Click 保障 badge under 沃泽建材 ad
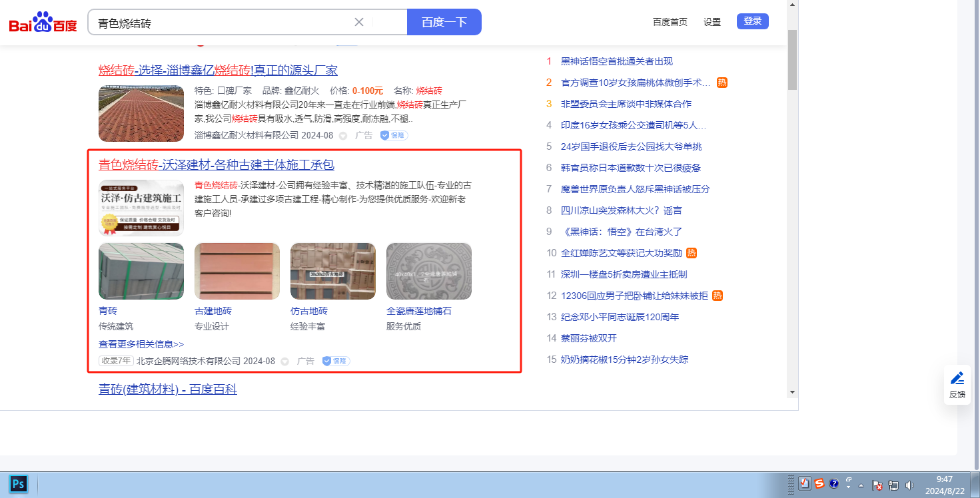This screenshot has height=498, width=980. coord(336,361)
